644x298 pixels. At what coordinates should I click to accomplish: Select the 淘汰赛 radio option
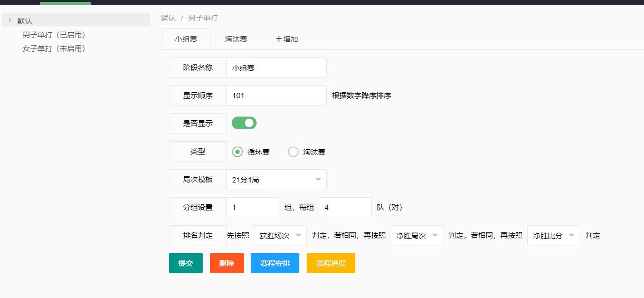307,152
